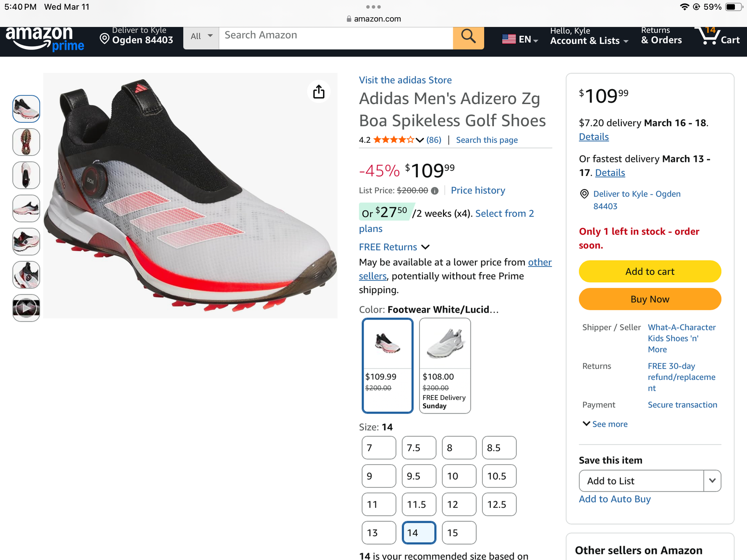The height and width of the screenshot is (560, 747).
Task: Go to Returns & Orders
Action: click(661, 37)
